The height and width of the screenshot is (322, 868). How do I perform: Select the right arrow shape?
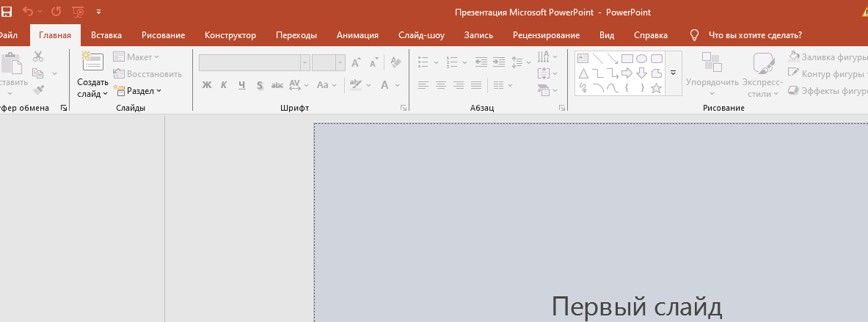point(627,73)
